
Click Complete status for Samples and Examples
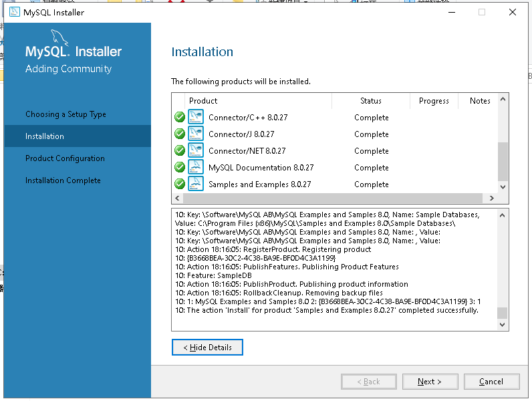(x=372, y=184)
